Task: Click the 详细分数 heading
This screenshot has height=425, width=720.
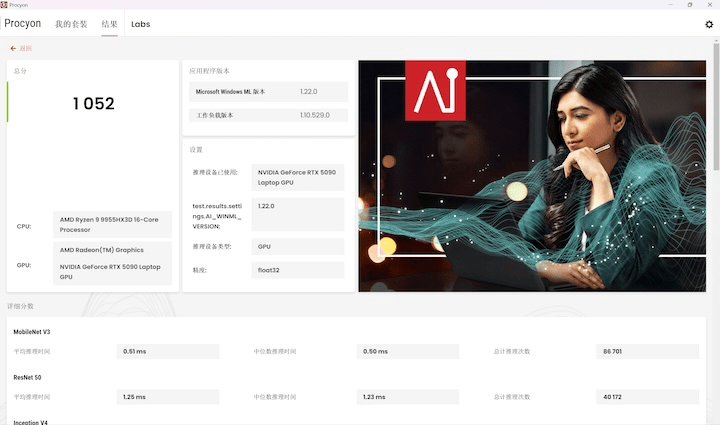Action: tap(20, 306)
